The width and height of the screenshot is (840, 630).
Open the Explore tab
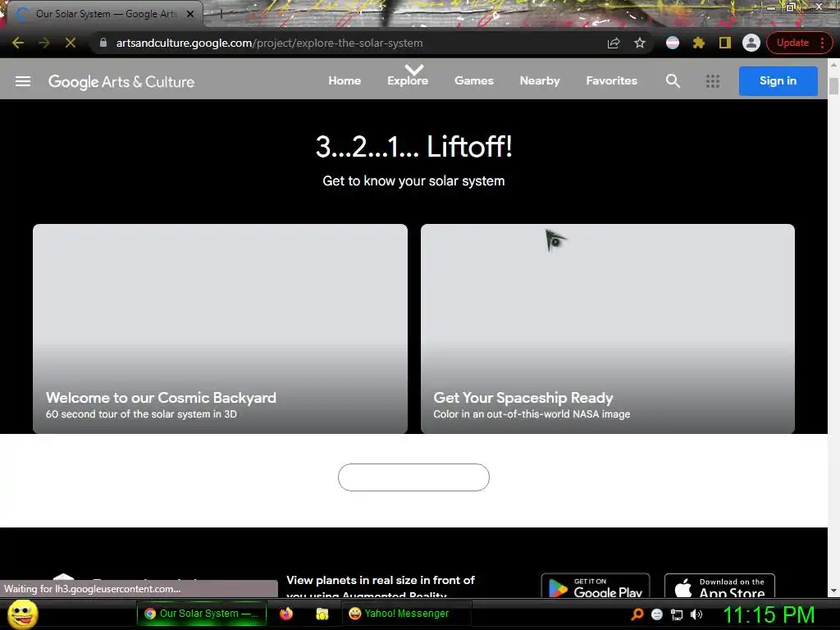coord(408,81)
